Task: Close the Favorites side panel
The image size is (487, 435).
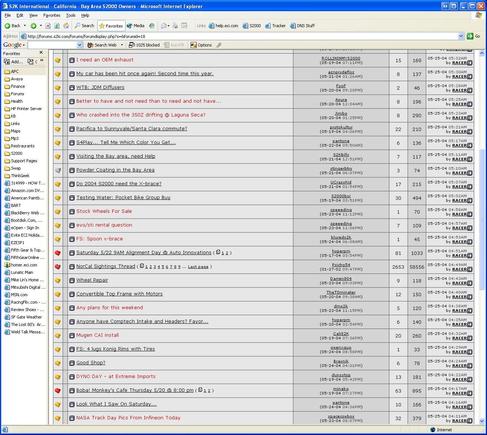Action: coord(41,53)
